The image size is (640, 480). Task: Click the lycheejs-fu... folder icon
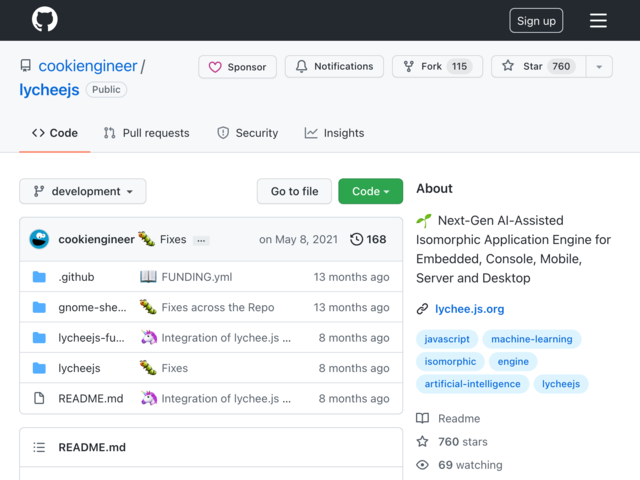tap(39, 338)
